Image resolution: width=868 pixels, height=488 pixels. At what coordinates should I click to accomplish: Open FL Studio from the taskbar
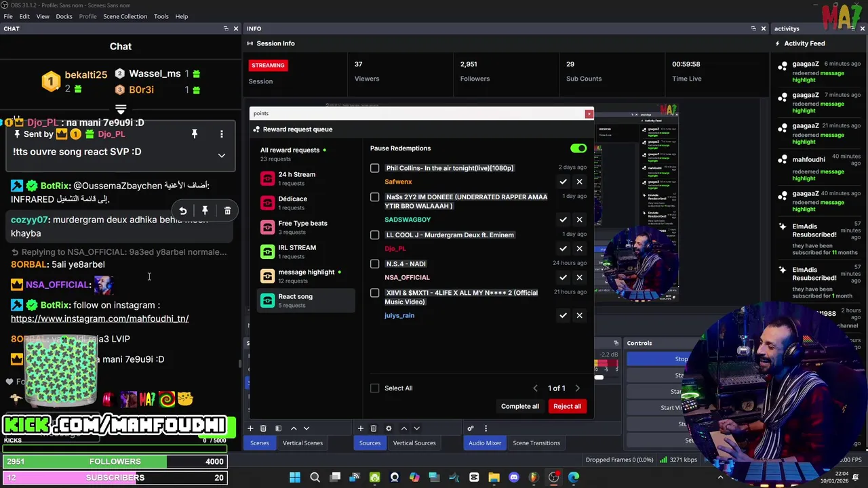pyautogui.click(x=534, y=477)
